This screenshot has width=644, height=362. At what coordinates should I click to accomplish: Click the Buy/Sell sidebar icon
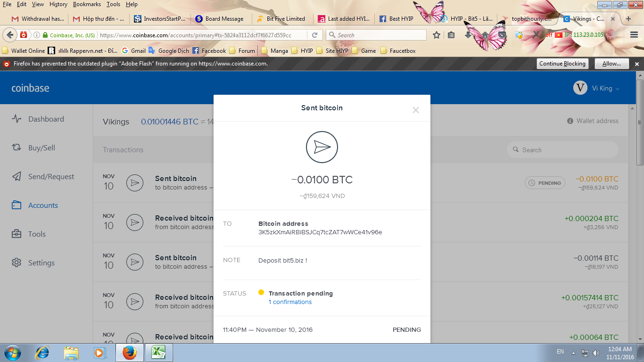(17, 148)
